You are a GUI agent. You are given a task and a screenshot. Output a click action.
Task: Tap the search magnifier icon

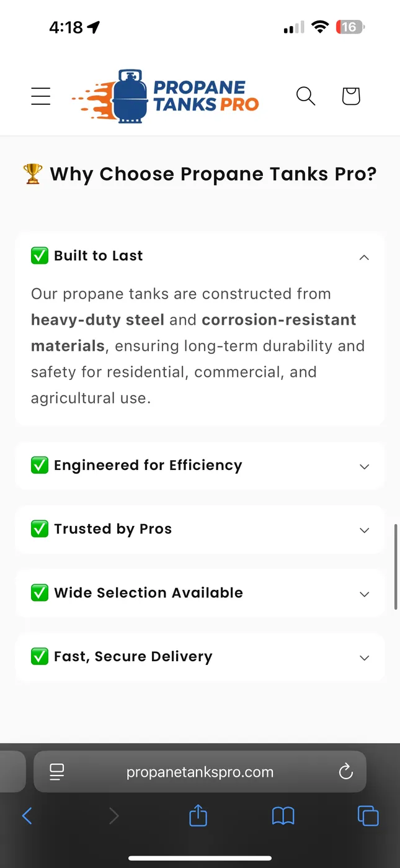pyautogui.click(x=306, y=96)
